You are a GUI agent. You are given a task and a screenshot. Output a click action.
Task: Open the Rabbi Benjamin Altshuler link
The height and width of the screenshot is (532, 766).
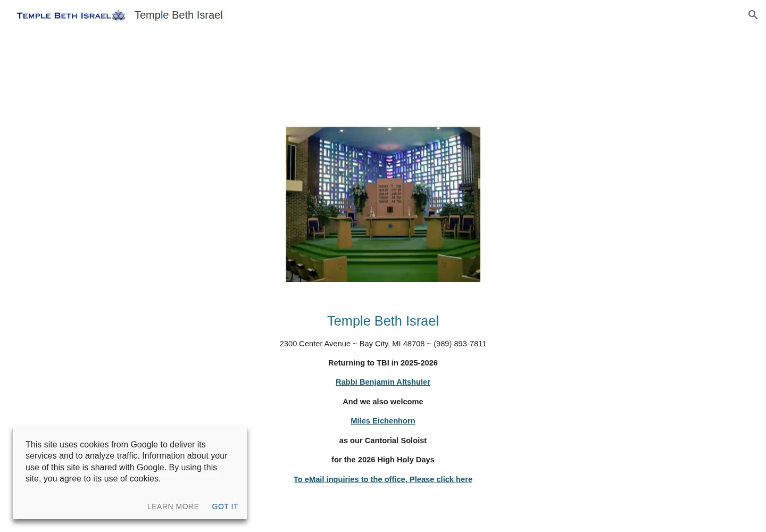pyautogui.click(x=383, y=382)
